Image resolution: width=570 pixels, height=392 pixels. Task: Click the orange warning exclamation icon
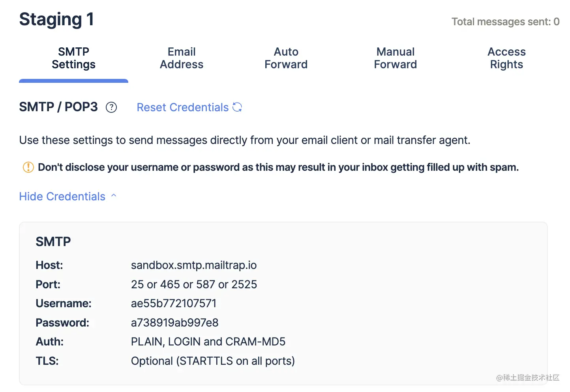coord(28,167)
